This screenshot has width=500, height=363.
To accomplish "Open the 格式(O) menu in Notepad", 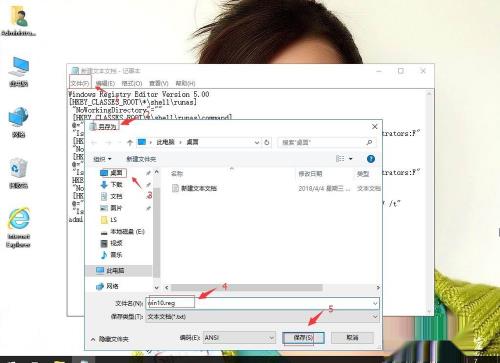I will [132, 83].
